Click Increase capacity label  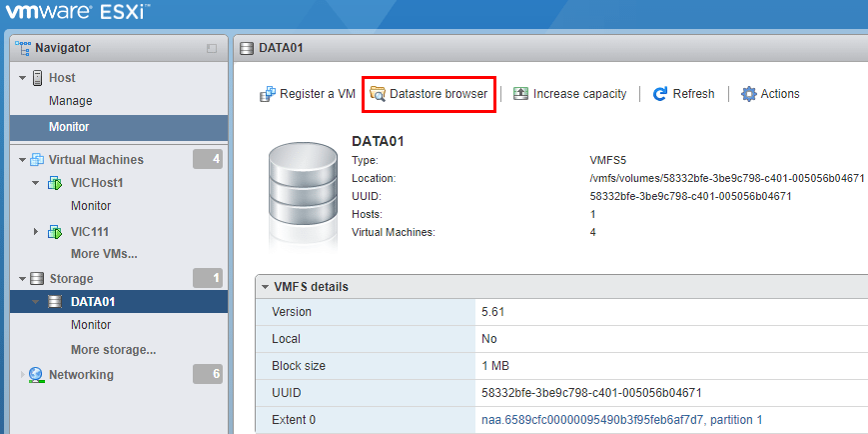click(x=579, y=94)
